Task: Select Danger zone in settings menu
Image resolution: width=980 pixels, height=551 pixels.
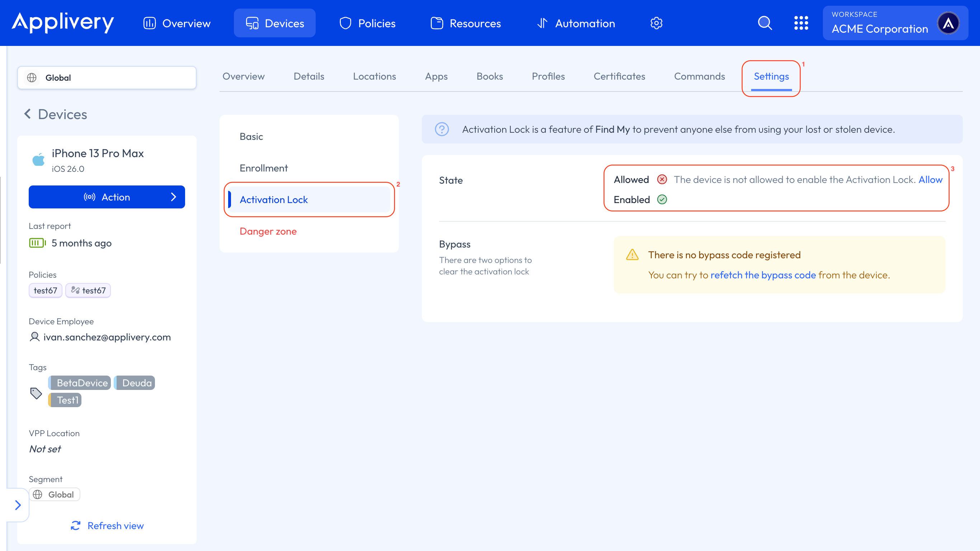Action: pos(268,231)
